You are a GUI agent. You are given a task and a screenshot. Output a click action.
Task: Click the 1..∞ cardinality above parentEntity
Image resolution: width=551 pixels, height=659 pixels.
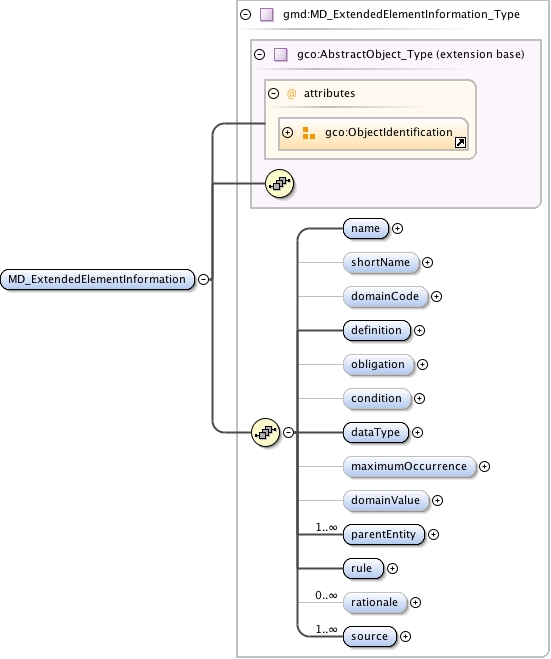(327, 527)
